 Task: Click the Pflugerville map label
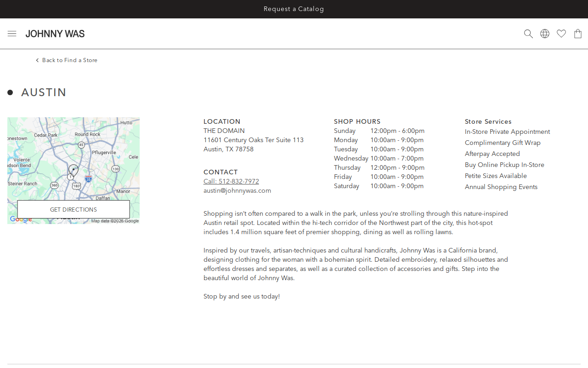104,152
